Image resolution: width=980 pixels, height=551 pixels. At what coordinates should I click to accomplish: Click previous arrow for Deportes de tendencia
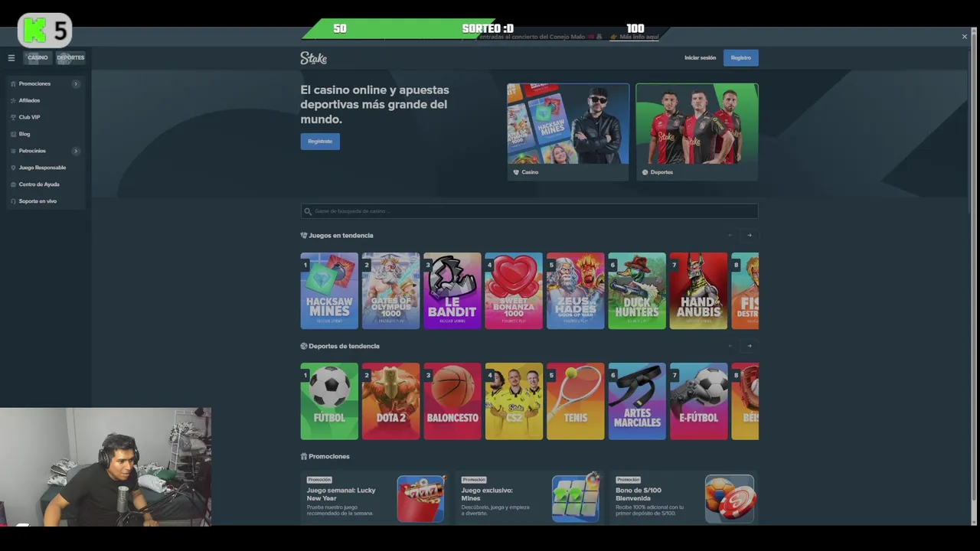pyautogui.click(x=730, y=346)
